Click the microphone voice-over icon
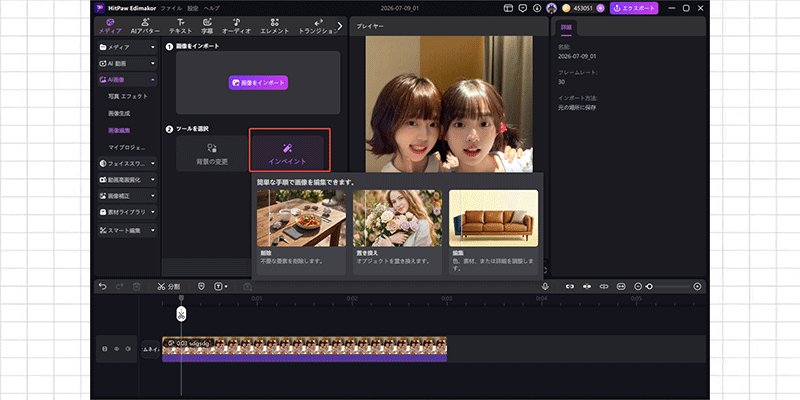 click(x=545, y=287)
